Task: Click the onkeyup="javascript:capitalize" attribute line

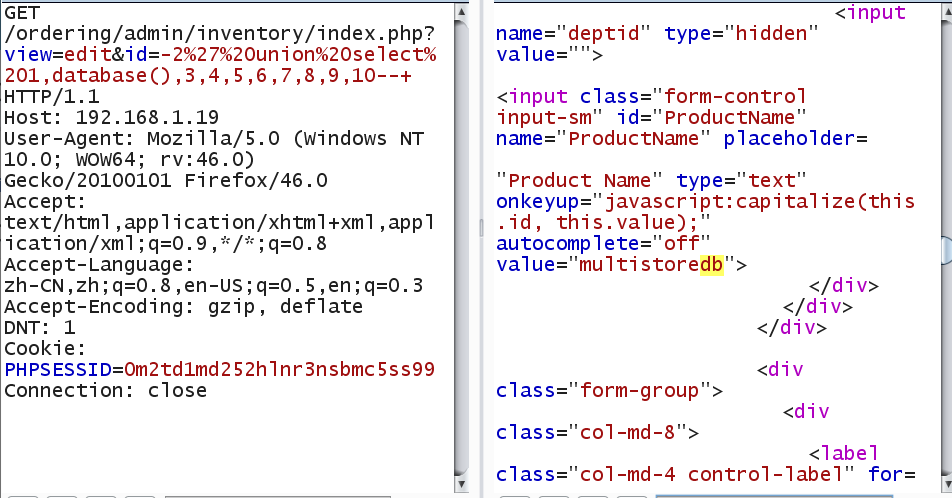Action: point(706,201)
